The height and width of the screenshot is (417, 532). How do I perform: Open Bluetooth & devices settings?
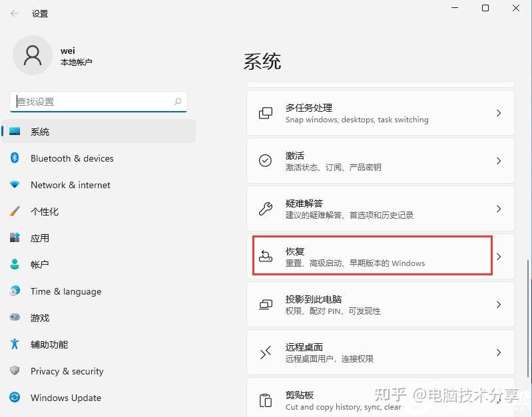click(72, 158)
